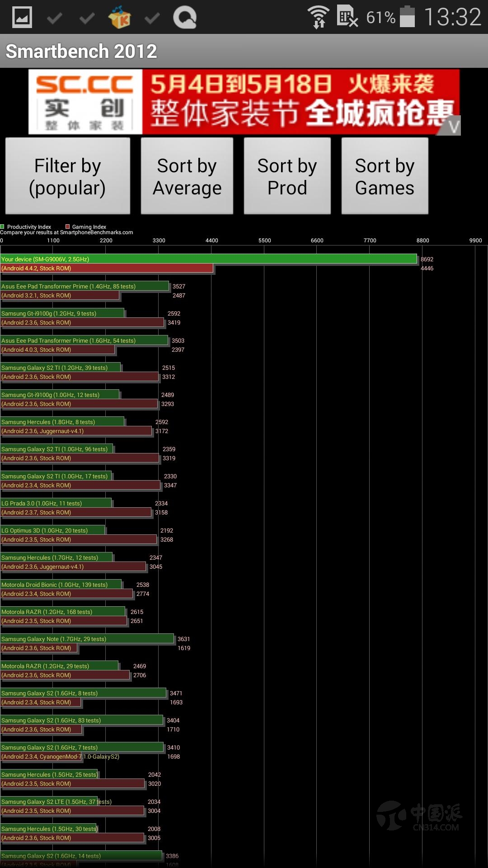Open the orange K box notification icon
Viewport: 488px width, 868px height.
(119, 17)
